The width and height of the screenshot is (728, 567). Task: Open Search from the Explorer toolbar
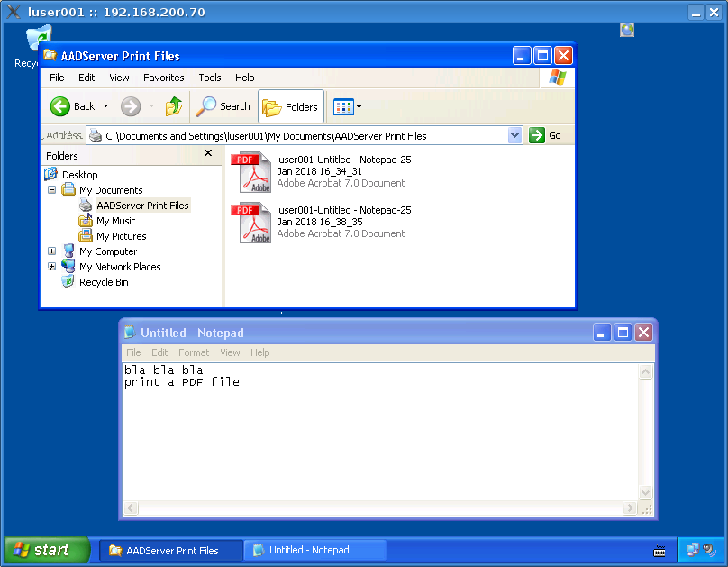223,106
